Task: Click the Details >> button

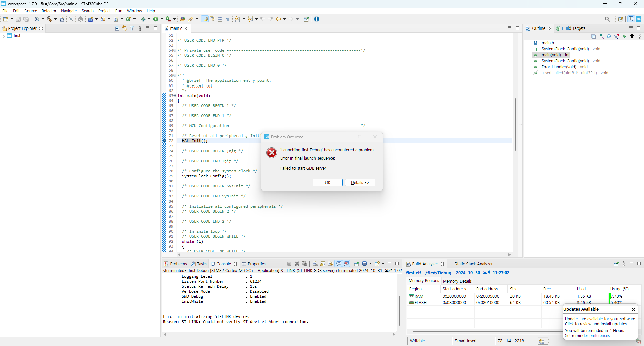Action: tap(360, 183)
